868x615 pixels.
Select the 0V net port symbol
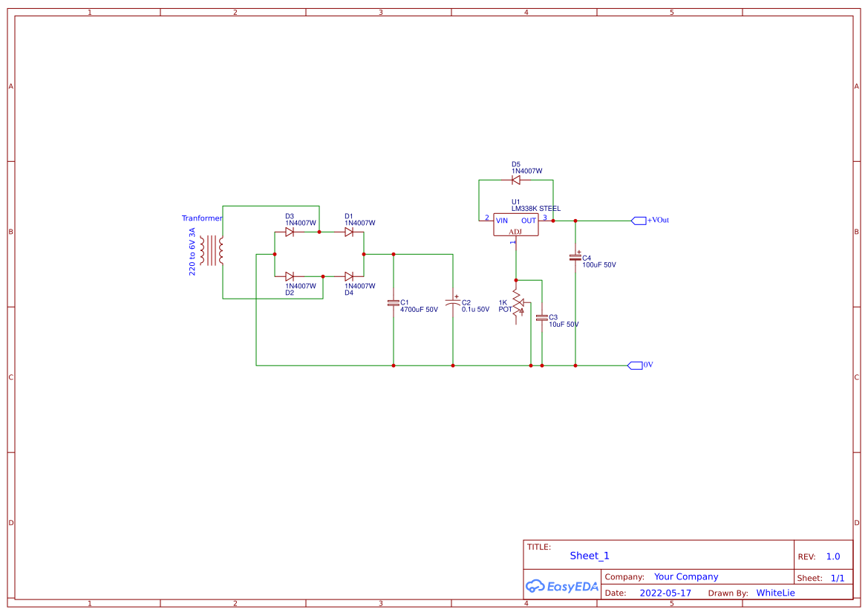click(x=635, y=365)
